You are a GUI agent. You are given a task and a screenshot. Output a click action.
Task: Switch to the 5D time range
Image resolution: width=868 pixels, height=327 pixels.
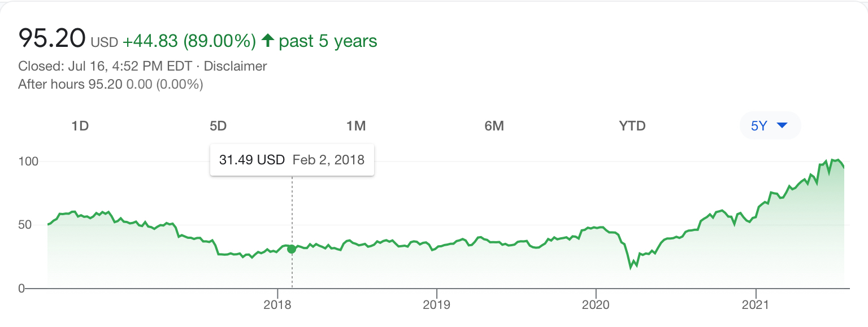(218, 126)
